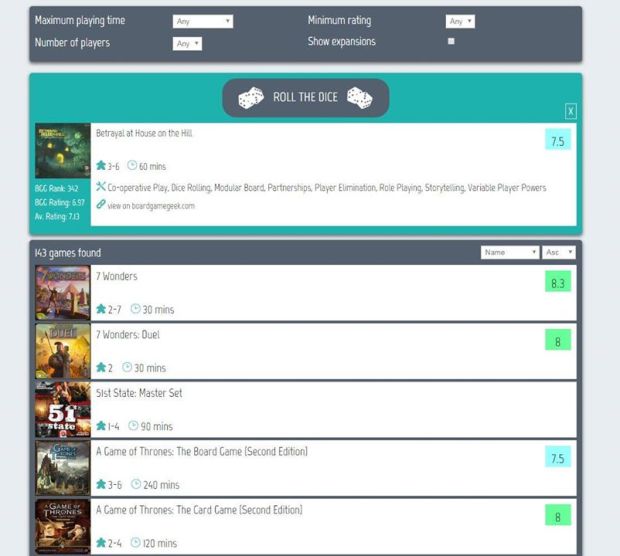Open the Number of players dropdown
The image size is (620, 556).
click(x=188, y=43)
